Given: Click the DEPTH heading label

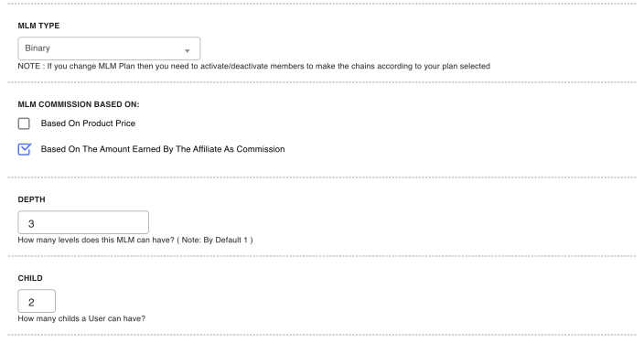Looking at the screenshot, I should pyautogui.click(x=31, y=199).
